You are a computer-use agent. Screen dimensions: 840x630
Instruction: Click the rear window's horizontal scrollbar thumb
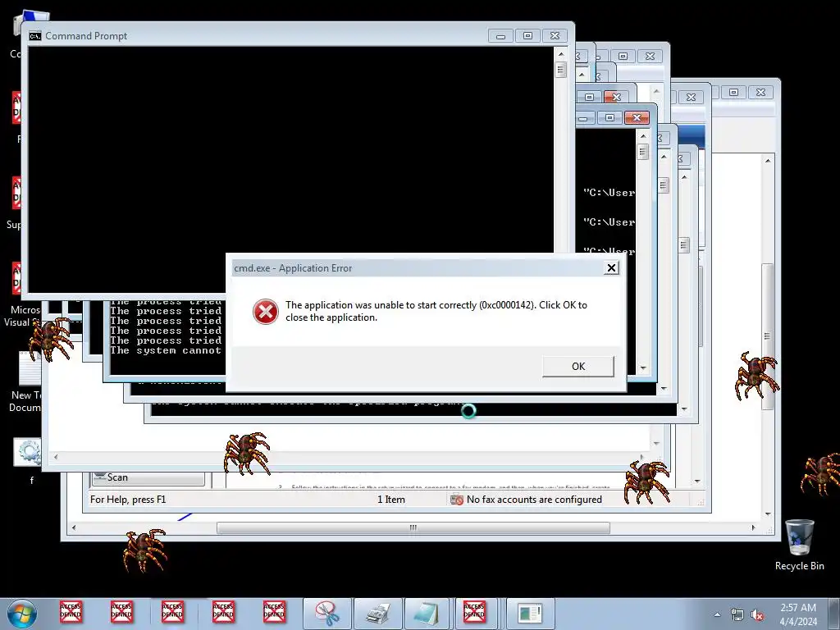point(413,527)
